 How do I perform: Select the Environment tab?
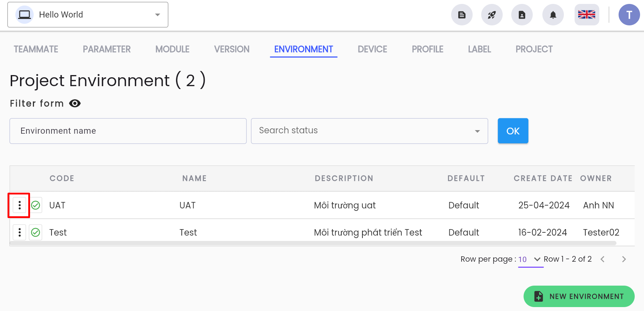pos(304,49)
